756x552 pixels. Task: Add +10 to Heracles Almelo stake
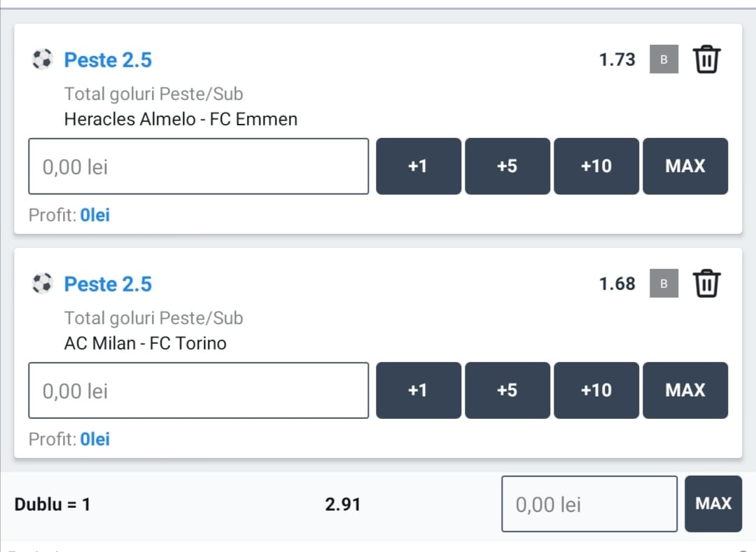coord(596,166)
